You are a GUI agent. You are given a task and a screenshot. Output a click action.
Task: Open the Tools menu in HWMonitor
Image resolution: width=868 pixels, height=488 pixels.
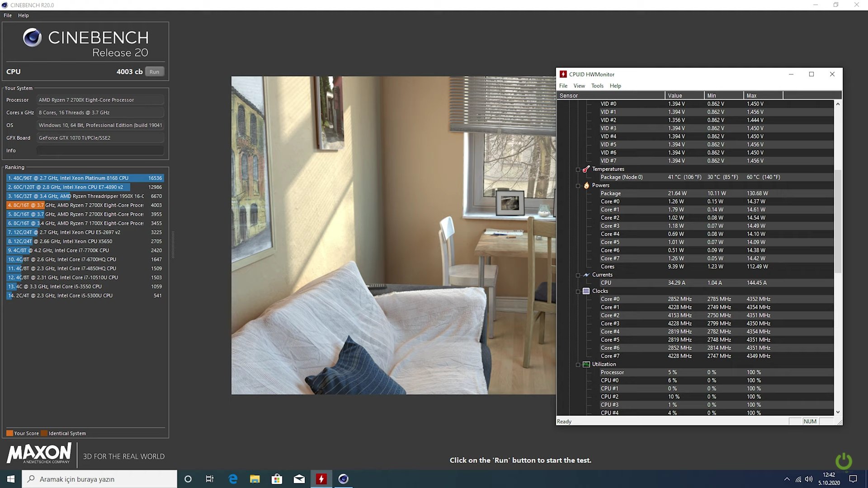click(597, 86)
